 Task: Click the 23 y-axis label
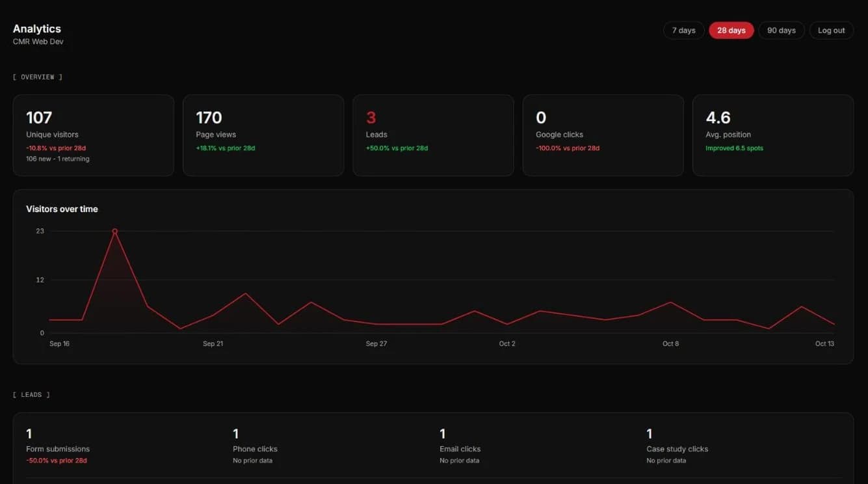tap(40, 231)
